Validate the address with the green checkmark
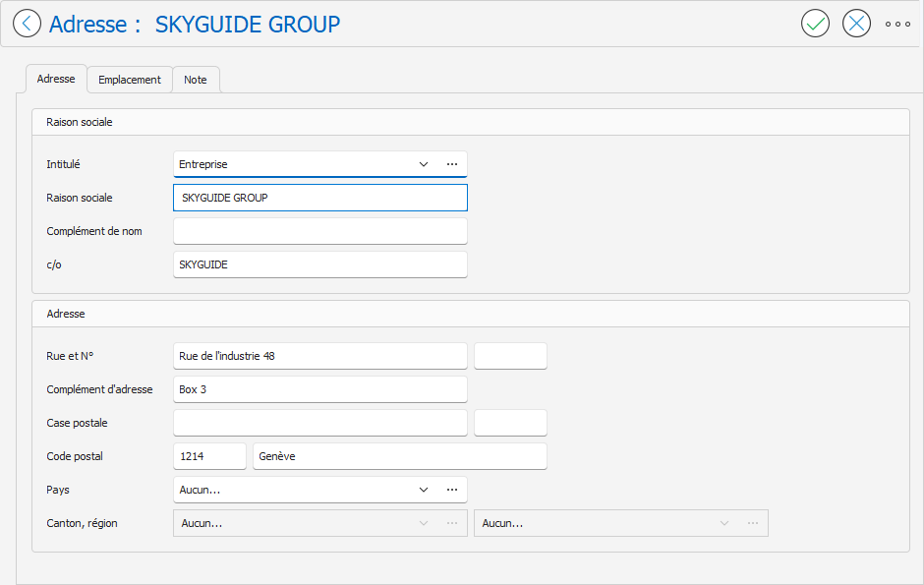The image size is (924, 585). (815, 24)
